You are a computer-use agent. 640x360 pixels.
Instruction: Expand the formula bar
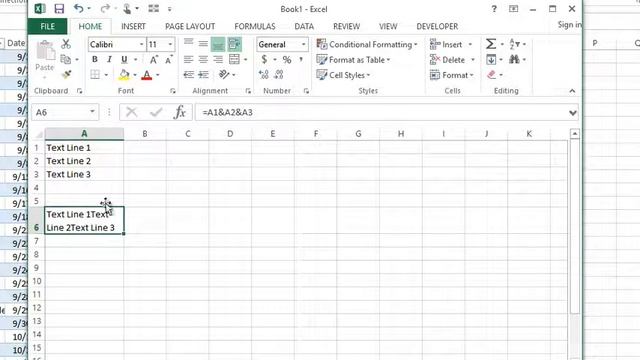(573, 113)
